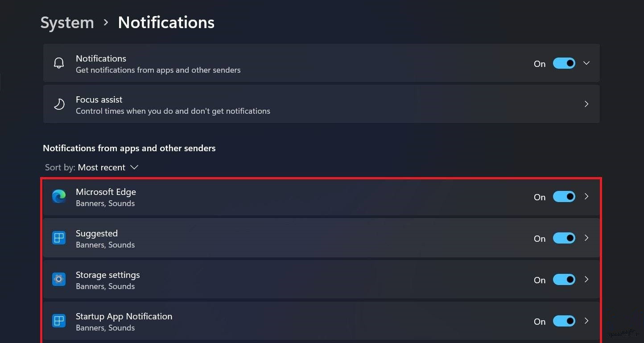
Task: Toggle Suggested notifications off
Action: pyautogui.click(x=564, y=238)
